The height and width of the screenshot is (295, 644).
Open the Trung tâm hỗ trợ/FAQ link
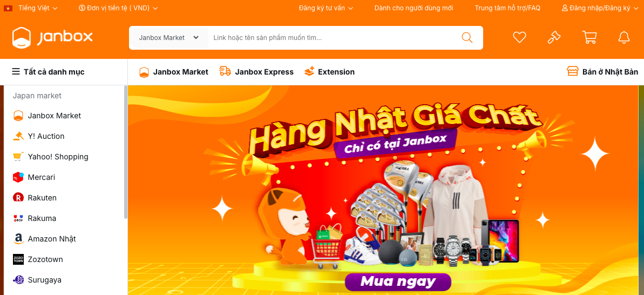click(x=507, y=8)
